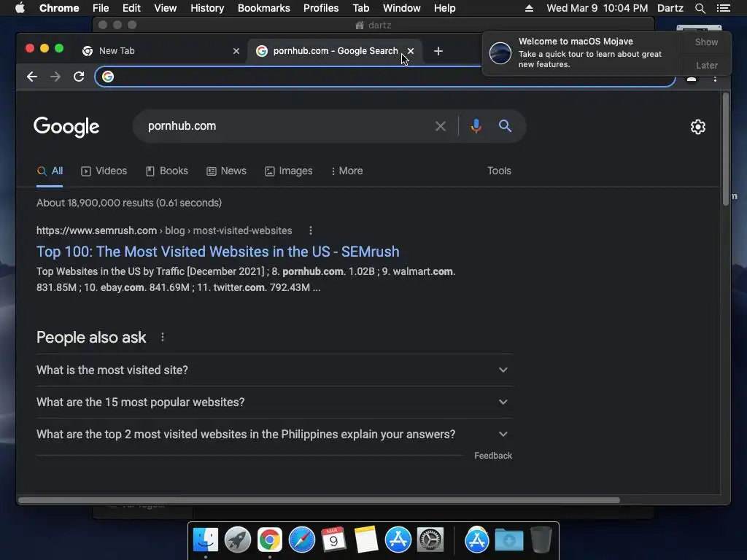This screenshot has width=747, height=560.
Task: Open a new tab with plus button
Action: (x=438, y=51)
